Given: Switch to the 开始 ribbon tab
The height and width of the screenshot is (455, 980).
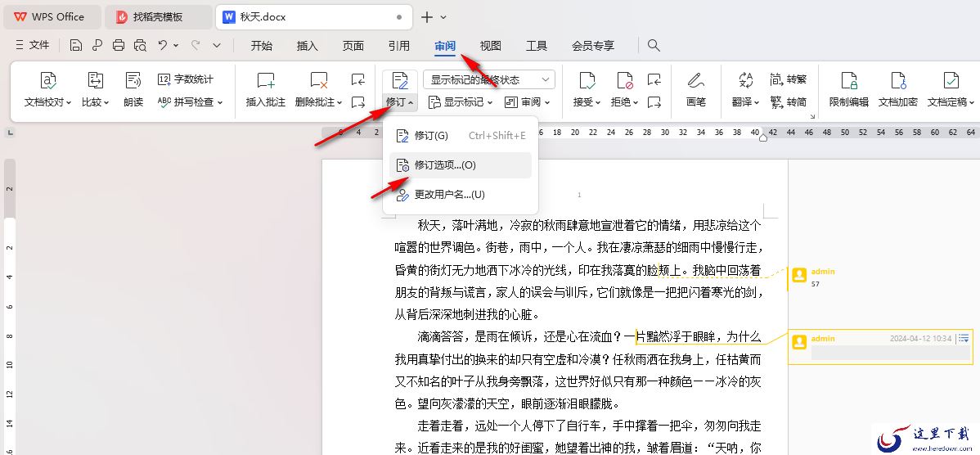Looking at the screenshot, I should [x=261, y=45].
